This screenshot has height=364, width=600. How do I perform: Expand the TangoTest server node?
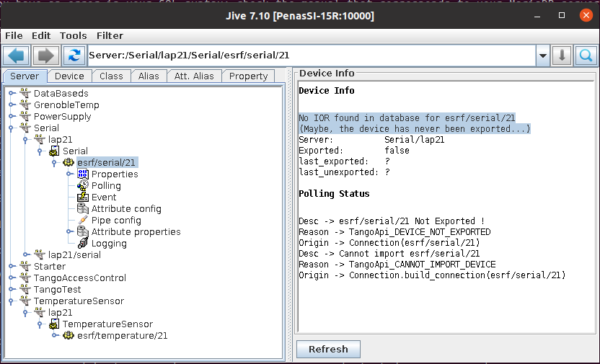[x=12, y=289]
